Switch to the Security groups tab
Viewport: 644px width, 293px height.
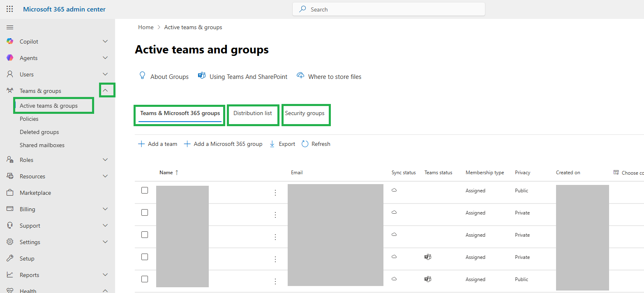click(x=305, y=113)
